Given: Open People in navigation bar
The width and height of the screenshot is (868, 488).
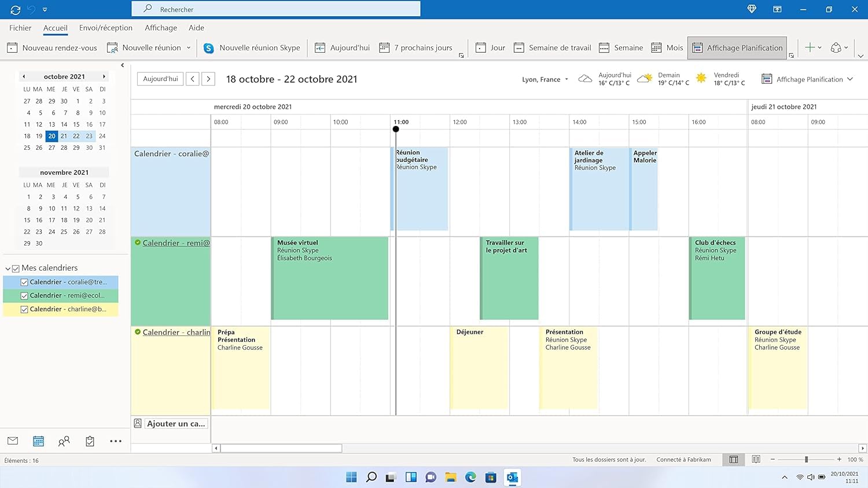Looking at the screenshot, I should click(x=64, y=441).
